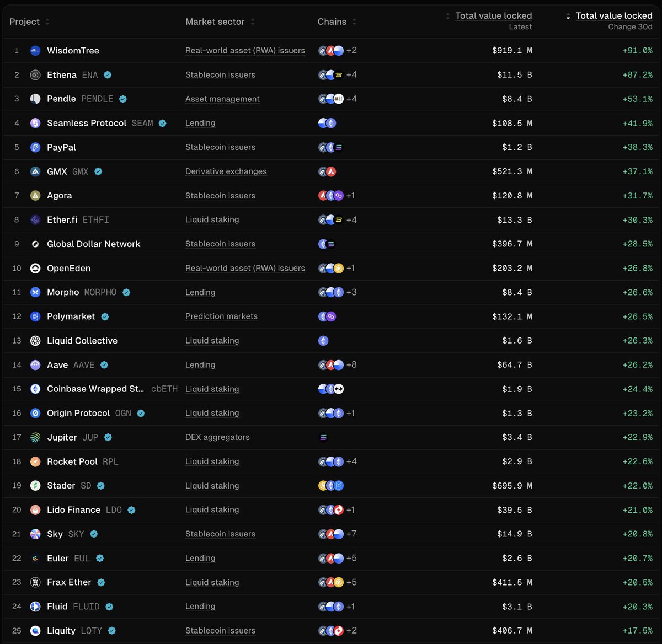Click the Stader logo icon
This screenshot has width=662, height=644.
pos(35,486)
